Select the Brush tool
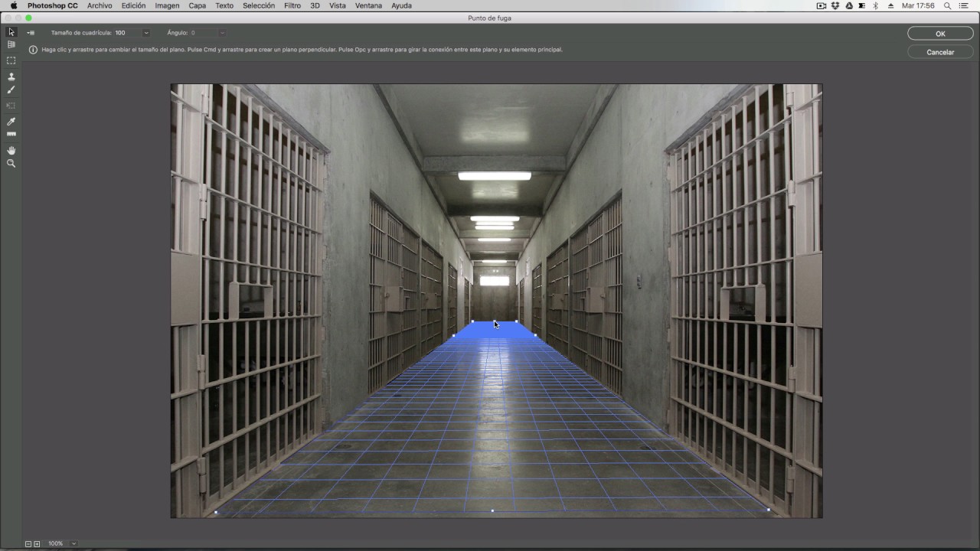The height and width of the screenshot is (551, 980). [x=11, y=90]
